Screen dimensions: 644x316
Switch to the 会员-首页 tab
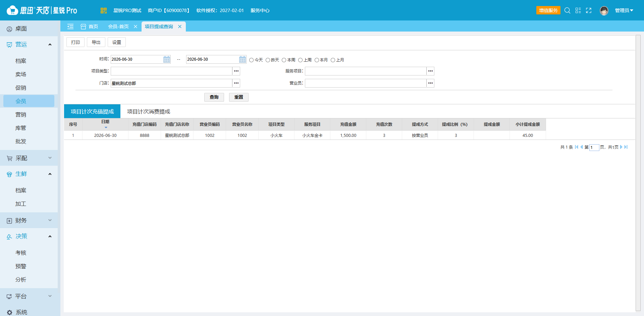click(118, 27)
